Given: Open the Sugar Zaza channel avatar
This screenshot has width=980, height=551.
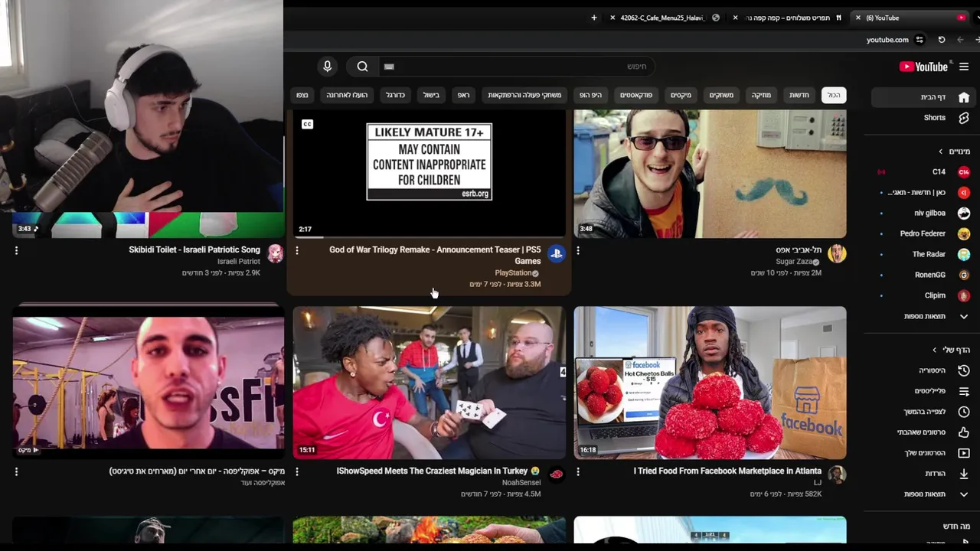Looking at the screenshot, I should [837, 254].
